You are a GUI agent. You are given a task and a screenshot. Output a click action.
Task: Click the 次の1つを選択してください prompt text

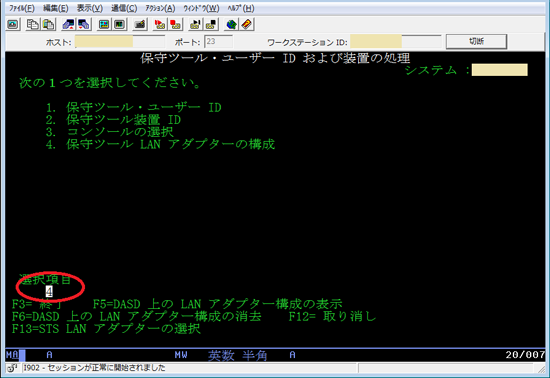click(110, 83)
